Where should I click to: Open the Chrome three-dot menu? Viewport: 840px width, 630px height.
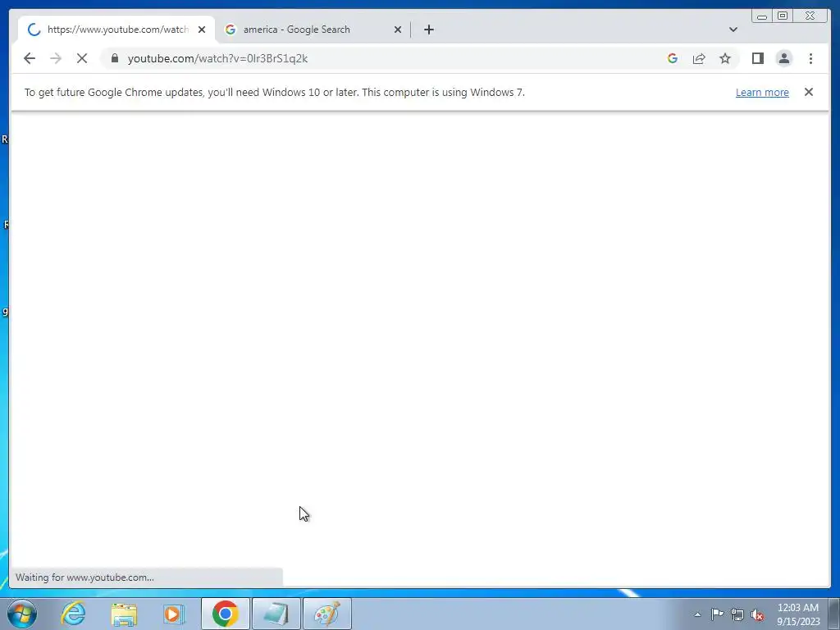tap(811, 58)
